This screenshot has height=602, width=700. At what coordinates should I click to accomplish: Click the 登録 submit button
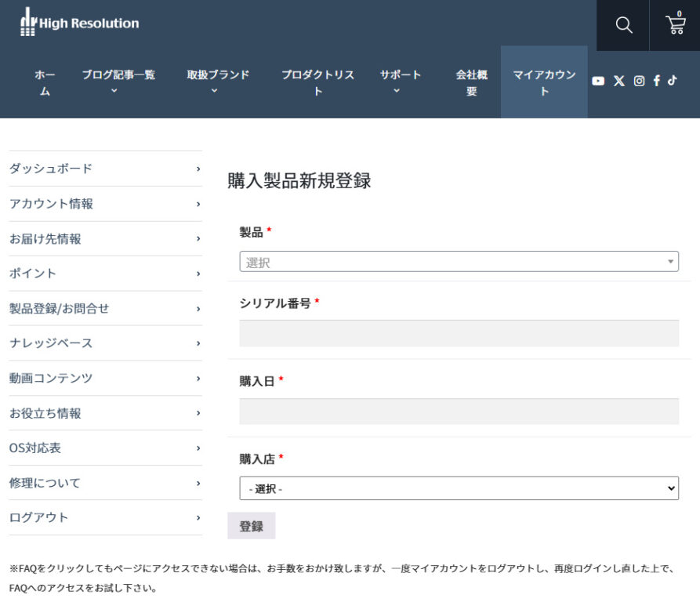pos(251,526)
